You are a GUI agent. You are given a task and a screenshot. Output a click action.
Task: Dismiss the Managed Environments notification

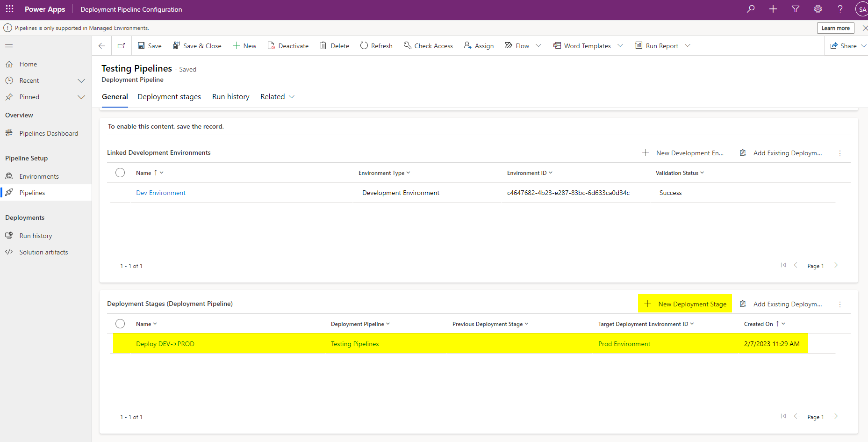coord(864,28)
